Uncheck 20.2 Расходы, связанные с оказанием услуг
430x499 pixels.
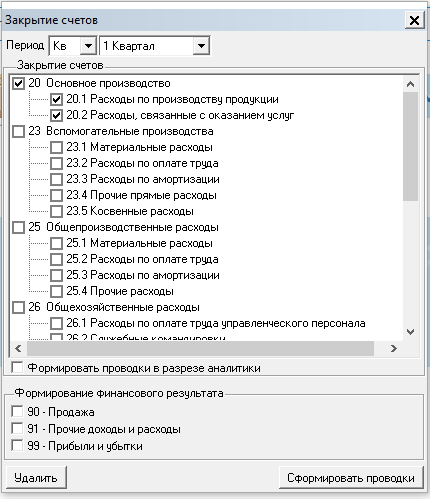click(56, 115)
